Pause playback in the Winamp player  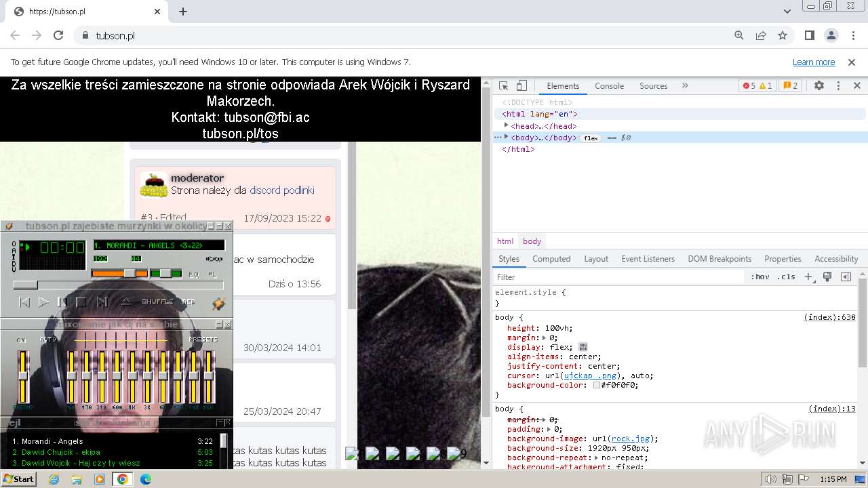62,302
